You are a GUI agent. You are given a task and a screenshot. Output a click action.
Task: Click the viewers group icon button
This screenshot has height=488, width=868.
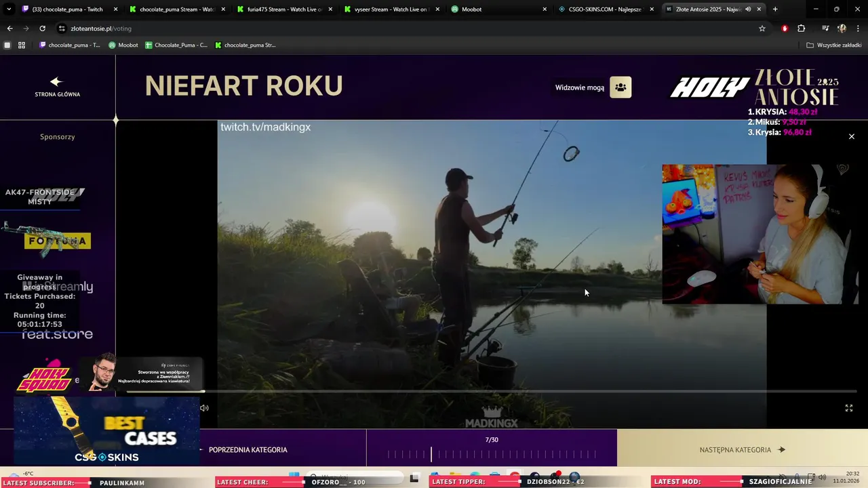click(x=620, y=87)
